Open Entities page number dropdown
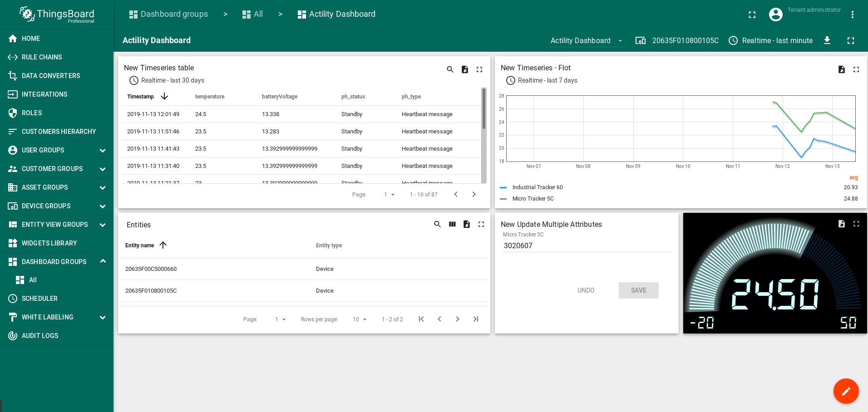Viewport: 868px width, 412px height. (281, 319)
